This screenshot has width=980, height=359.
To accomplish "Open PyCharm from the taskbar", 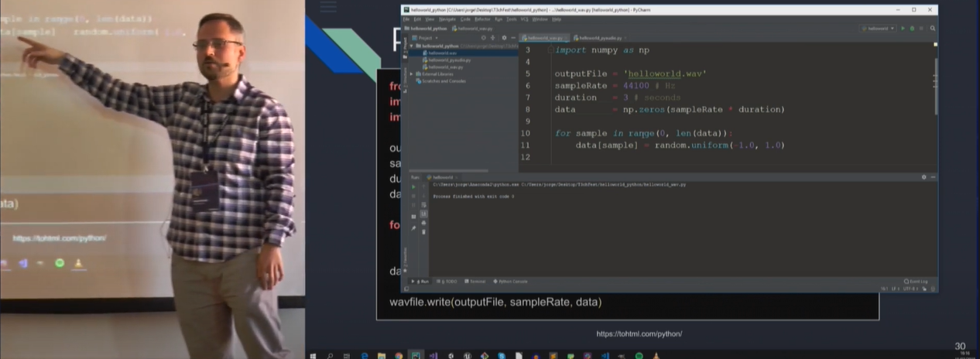I will click(x=416, y=355).
